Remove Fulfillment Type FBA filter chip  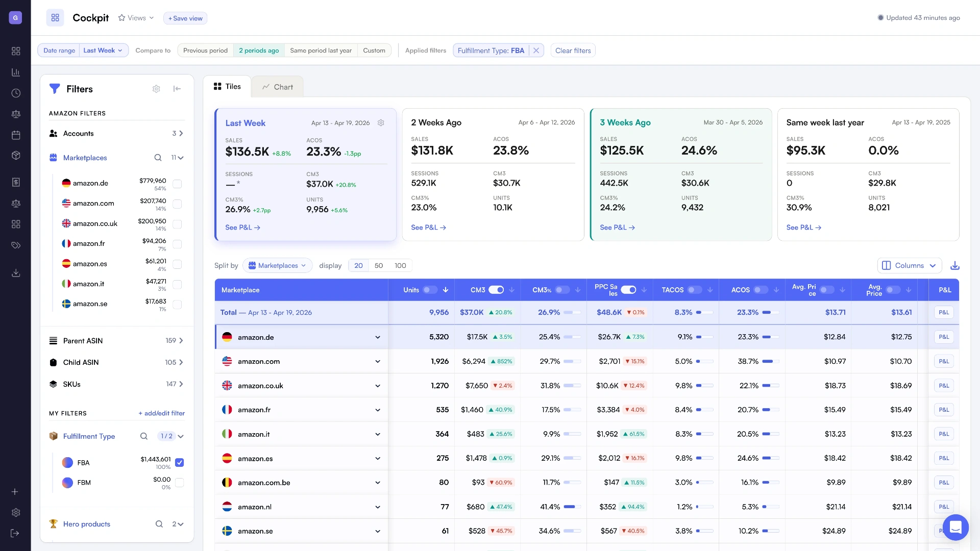[x=536, y=51]
